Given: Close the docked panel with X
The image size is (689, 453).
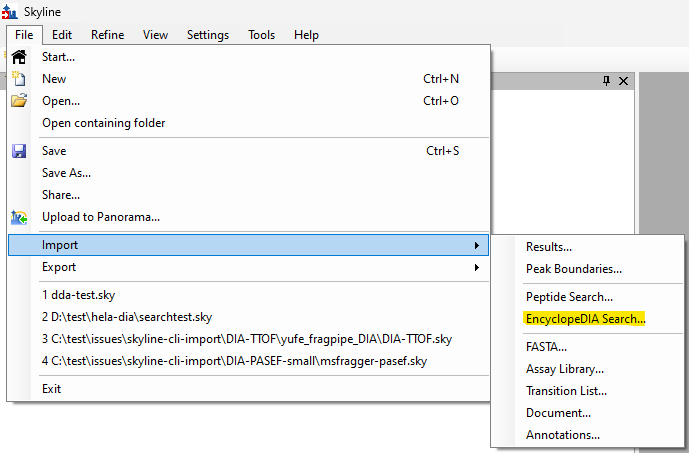Looking at the screenshot, I should coord(623,81).
